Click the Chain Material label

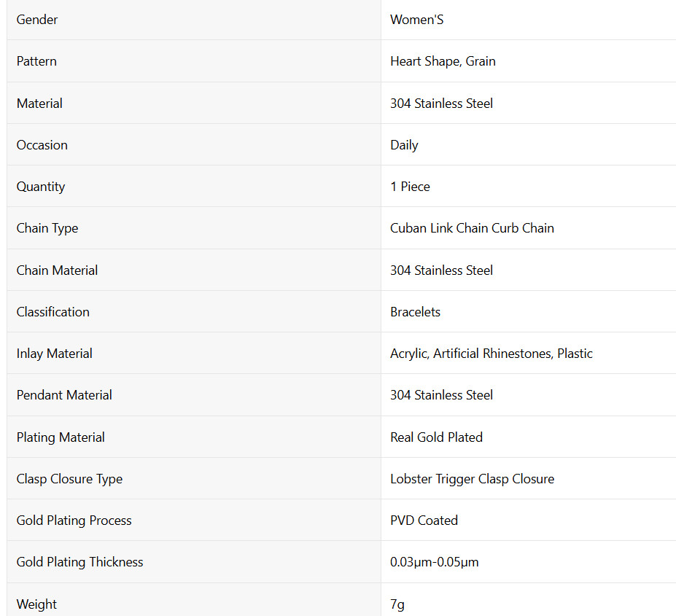(57, 270)
